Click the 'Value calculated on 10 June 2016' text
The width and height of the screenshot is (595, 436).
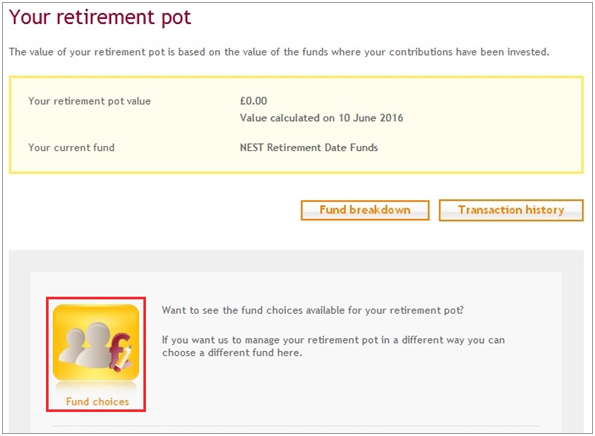[x=321, y=118]
